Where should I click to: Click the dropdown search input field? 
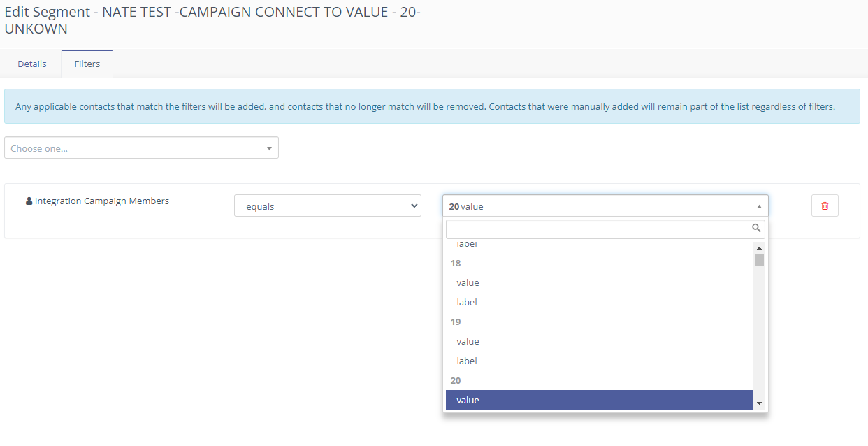(605, 229)
